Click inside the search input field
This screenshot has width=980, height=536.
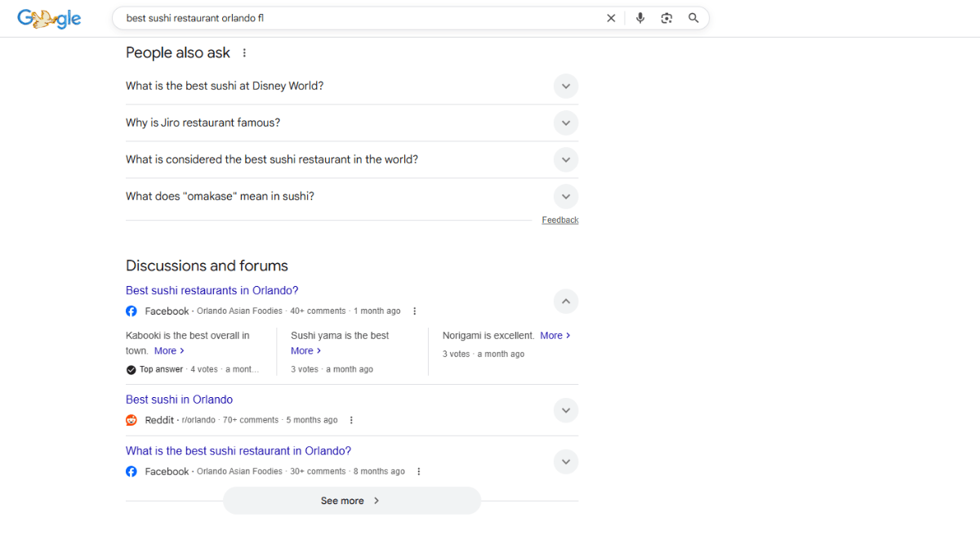click(x=327, y=17)
